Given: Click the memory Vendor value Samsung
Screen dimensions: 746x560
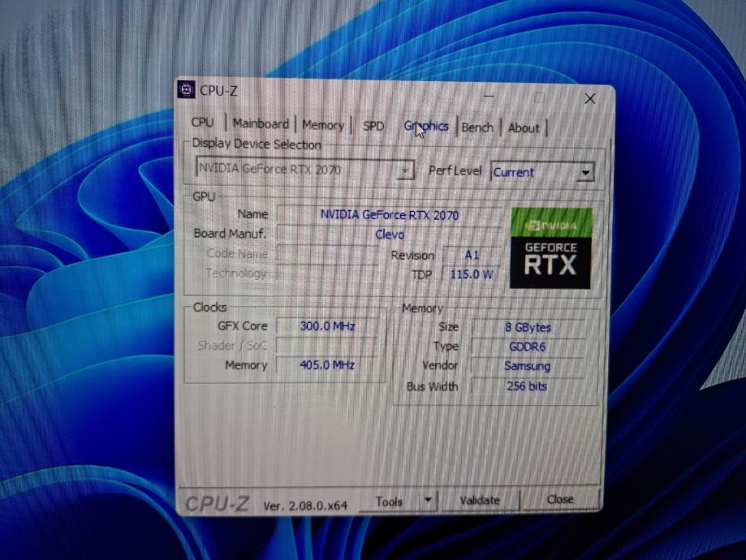Looking at the screenshot, I should pos(528,366).
